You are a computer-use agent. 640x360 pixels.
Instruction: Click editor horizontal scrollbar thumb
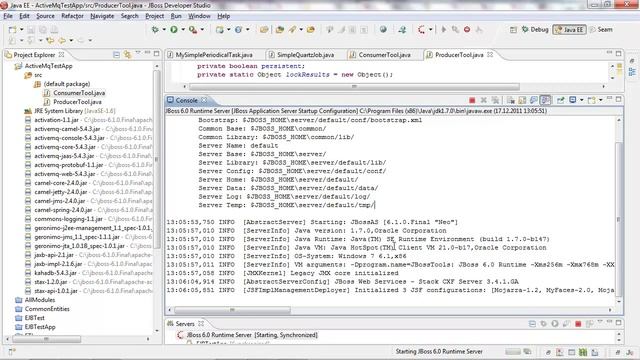point(354,87)
